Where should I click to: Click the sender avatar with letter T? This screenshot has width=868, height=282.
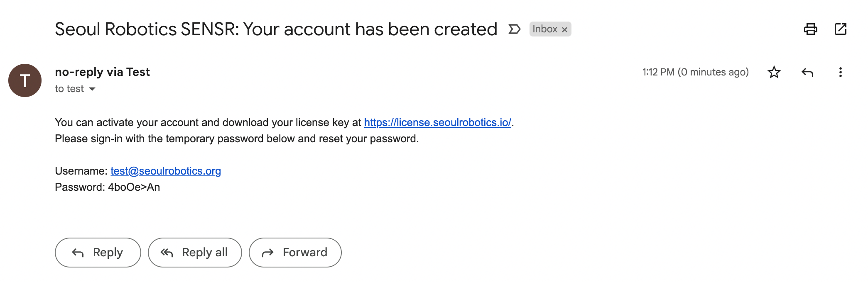pos(25,80)
